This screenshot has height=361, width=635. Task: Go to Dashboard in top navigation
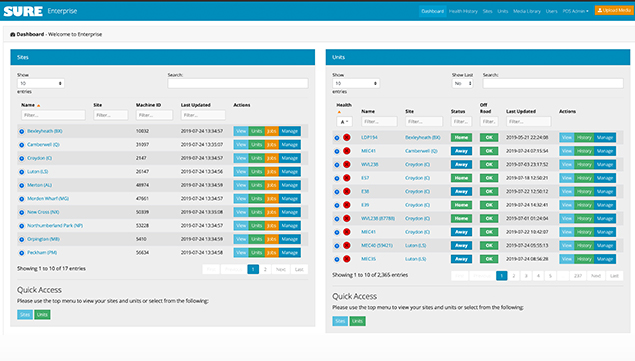click(x=433, y=11)
